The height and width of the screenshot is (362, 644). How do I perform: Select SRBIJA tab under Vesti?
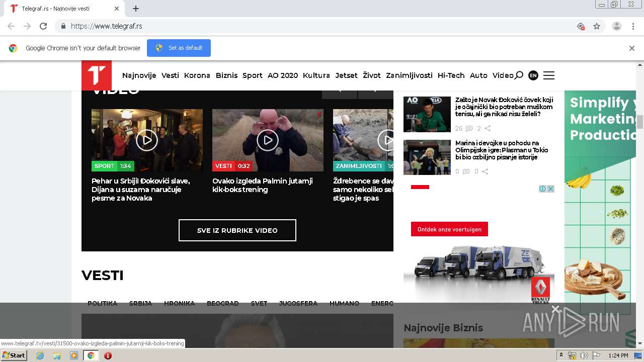(x=140, y=303)
